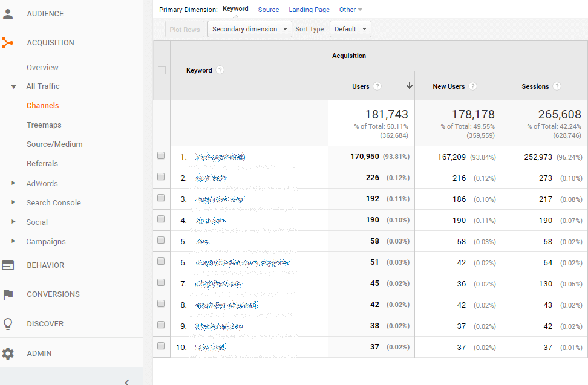Expand the Social section arrow
The image size is (588, 385).
[x=13, y=222]
